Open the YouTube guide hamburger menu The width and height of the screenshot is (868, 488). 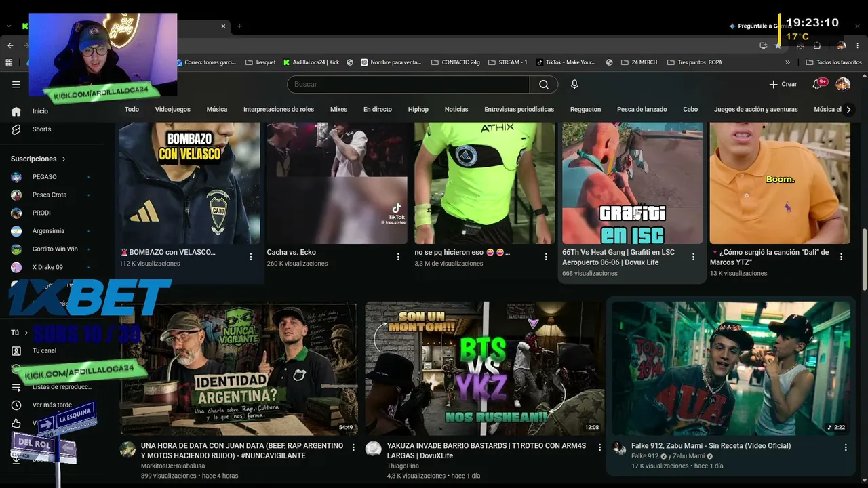pos(16,84)
